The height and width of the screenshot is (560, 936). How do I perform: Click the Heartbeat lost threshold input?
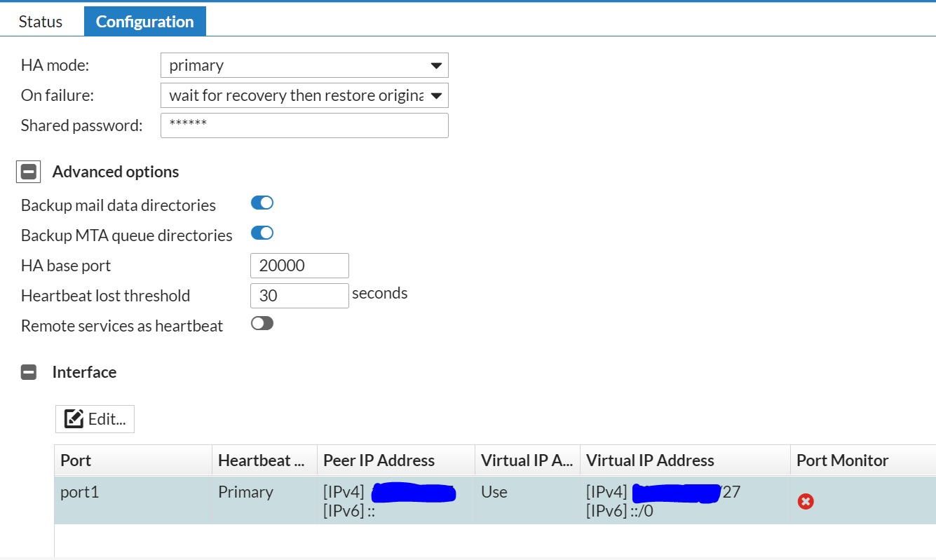coord(299,296)
